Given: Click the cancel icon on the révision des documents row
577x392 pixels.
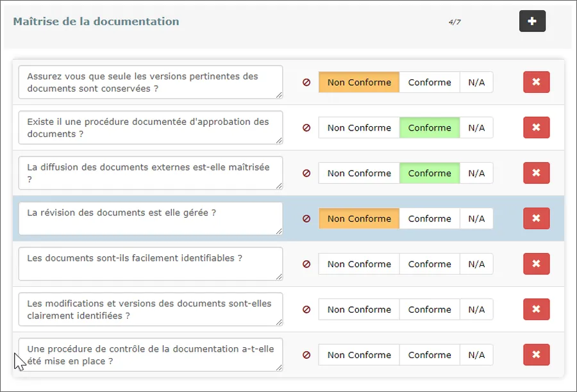Looking at the screenshot, I should [x=306, y=218].
